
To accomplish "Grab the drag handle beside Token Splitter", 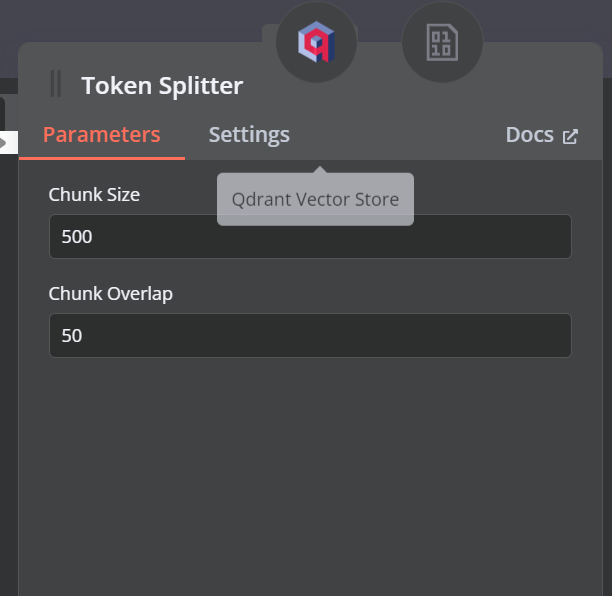I will point(56,84).
